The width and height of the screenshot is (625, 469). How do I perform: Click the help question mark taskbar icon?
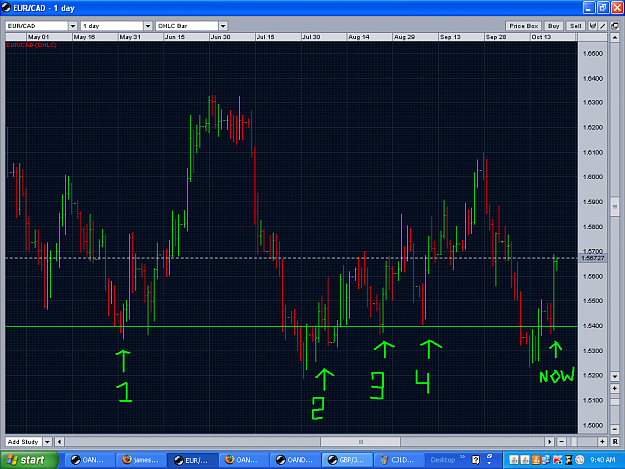(476, 460)
